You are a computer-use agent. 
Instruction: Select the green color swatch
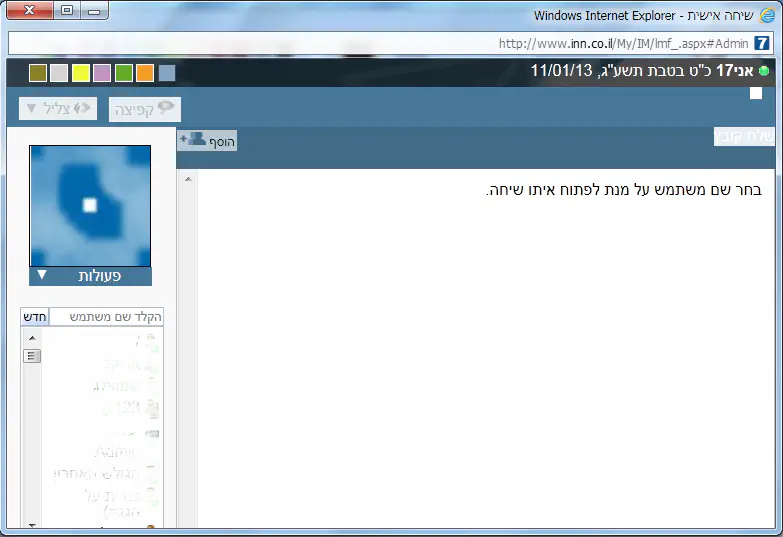click(x=124, y=73)
